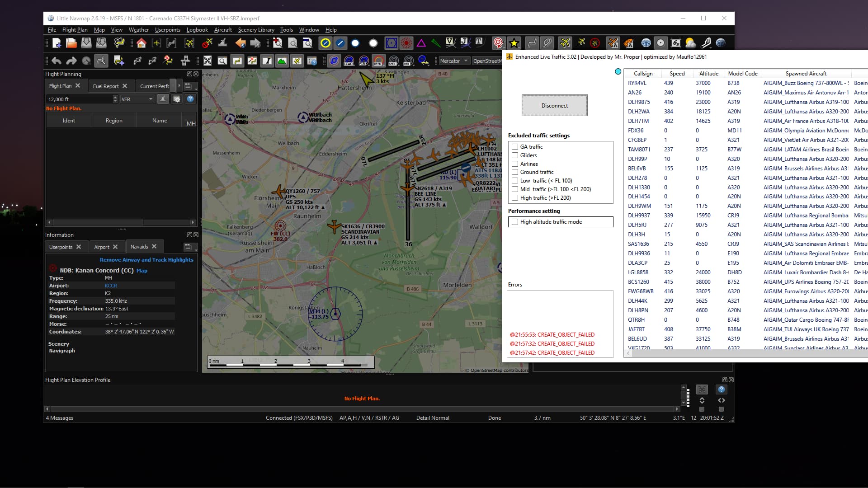Click the Map link for NDB Kanan Concord
Image resolution: width=868 pixels, height=488 pixels.
click(x=142, y=271)
